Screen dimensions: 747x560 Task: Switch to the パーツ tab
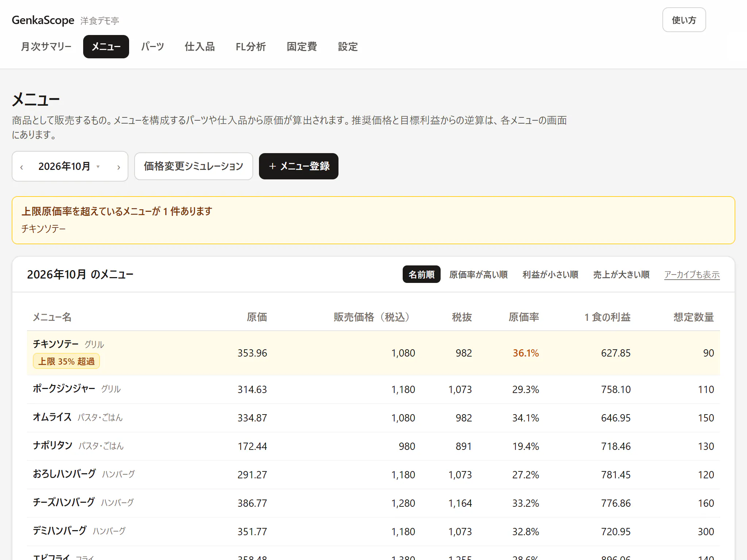point(152,47)
